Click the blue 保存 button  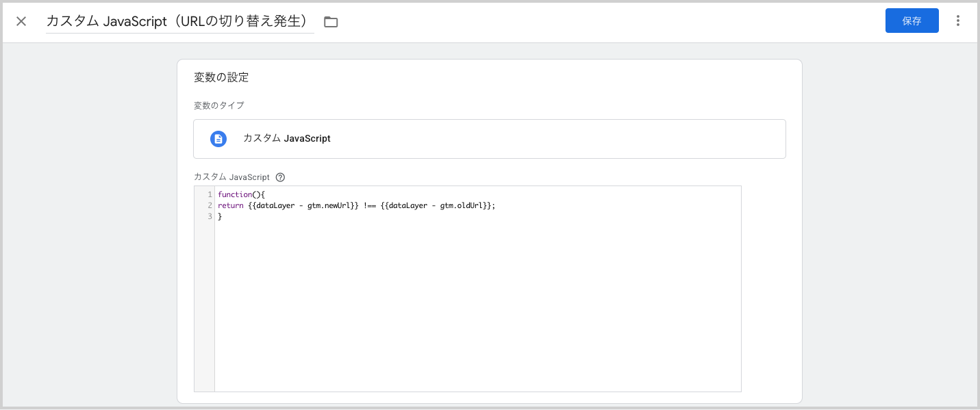pos(912,21)
